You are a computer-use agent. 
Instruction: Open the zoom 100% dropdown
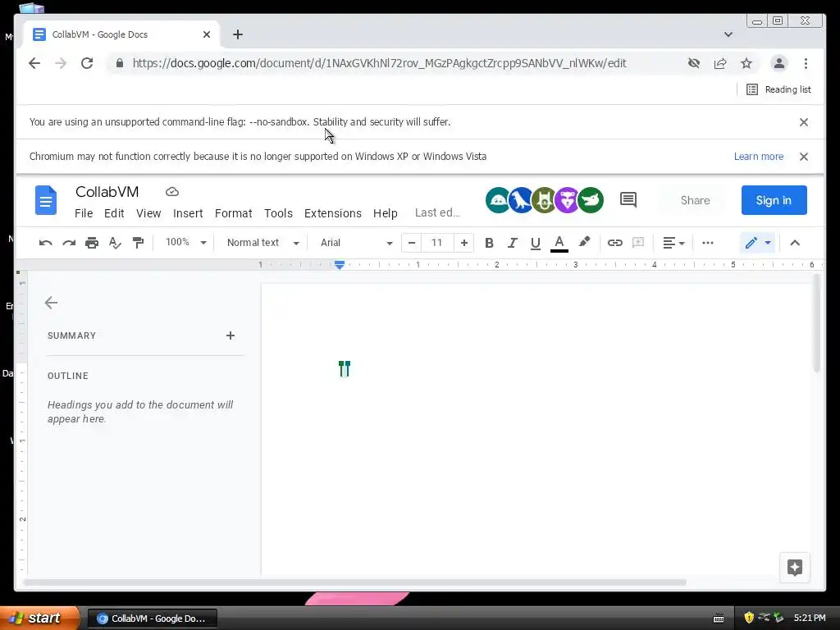pos(185,242)
